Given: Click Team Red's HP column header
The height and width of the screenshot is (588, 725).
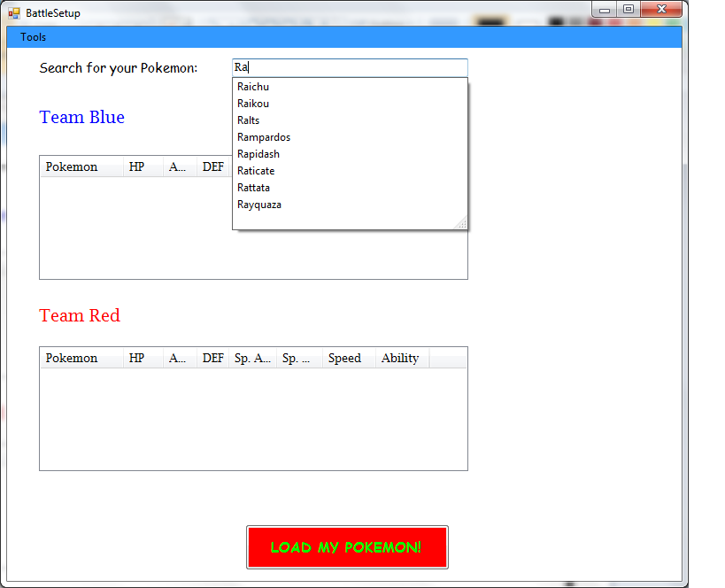Looking at the screenshot, I should click(143, 358).
